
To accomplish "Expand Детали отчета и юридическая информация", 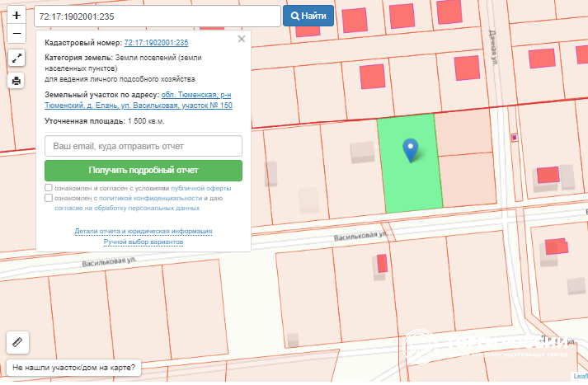I will click(x=143, y=232).
